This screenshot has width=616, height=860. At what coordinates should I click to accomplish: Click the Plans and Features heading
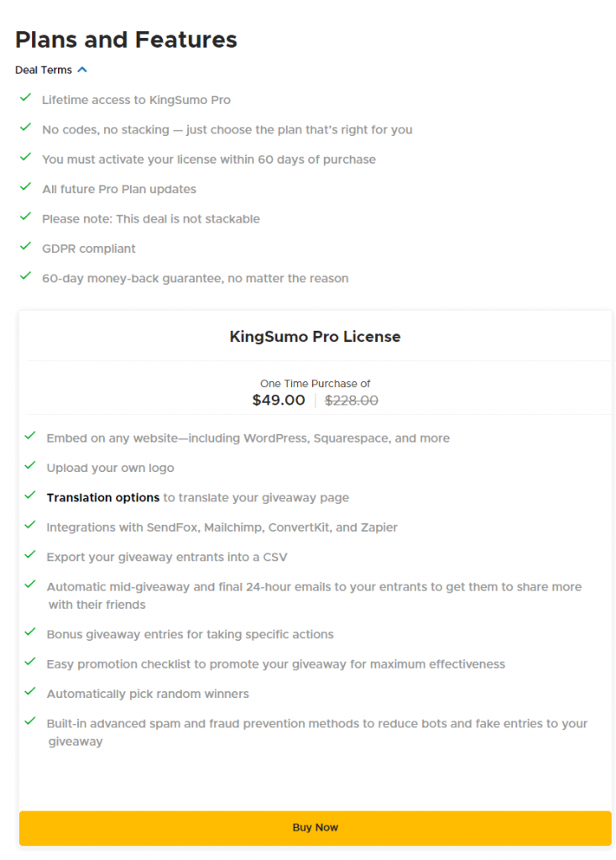pos(126,39)
